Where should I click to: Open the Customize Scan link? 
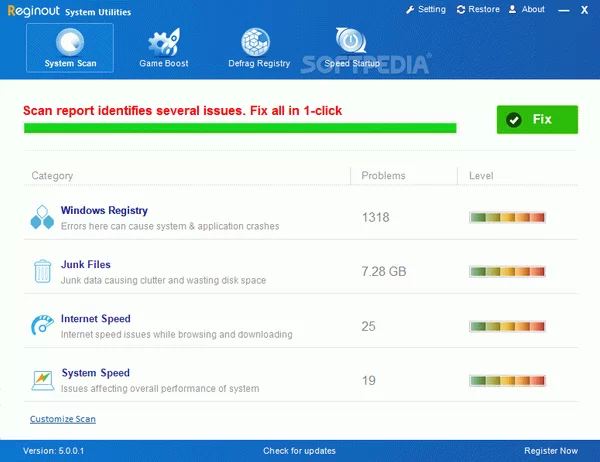(x=63, y=419)
